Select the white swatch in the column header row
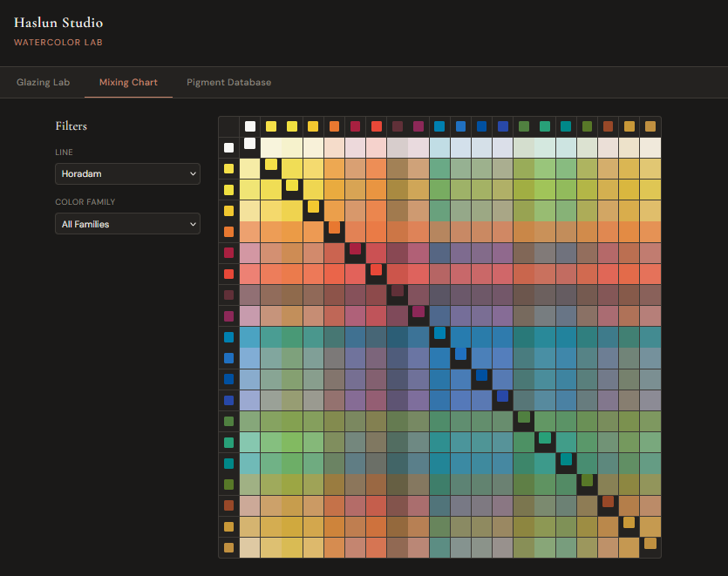This screenshot has width=728, height=576. tap(250, 126)
